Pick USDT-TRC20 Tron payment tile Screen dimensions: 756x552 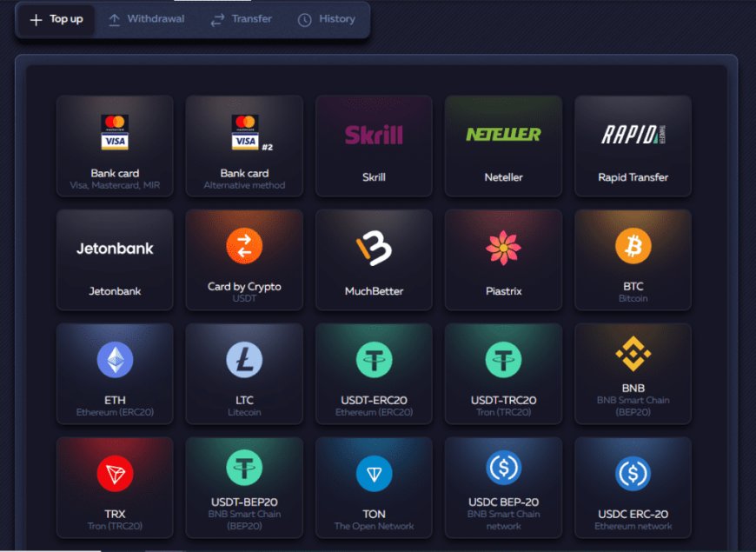[x=503, y=374]
